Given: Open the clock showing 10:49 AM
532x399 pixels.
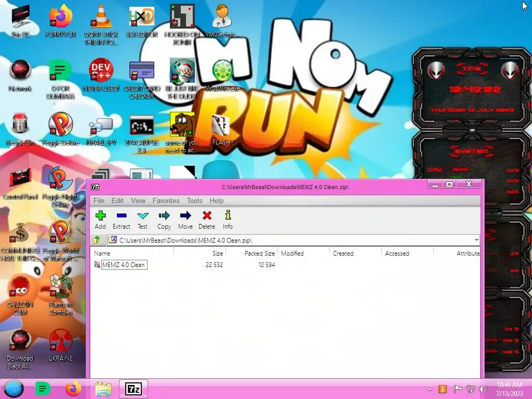Looking at the screenshot, I should 509,389.
